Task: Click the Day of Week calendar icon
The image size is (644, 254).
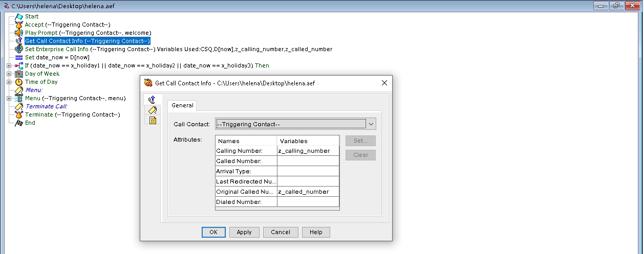Action: [19, 74]
